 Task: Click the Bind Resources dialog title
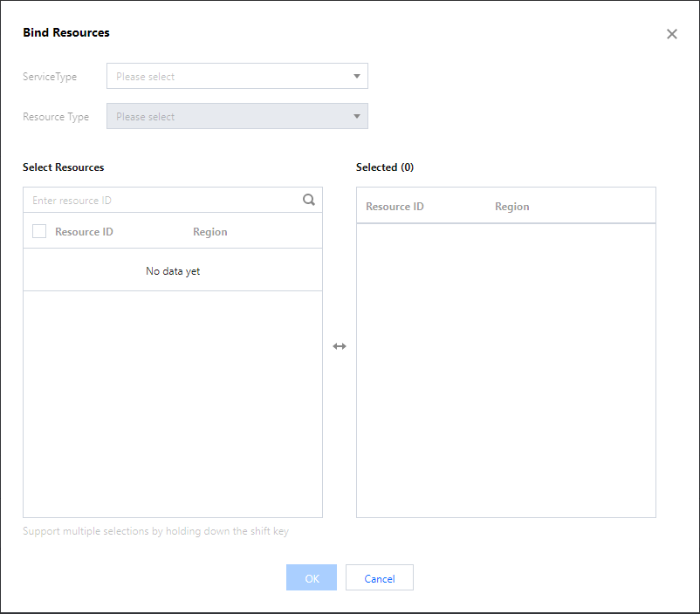coord(66,33)
